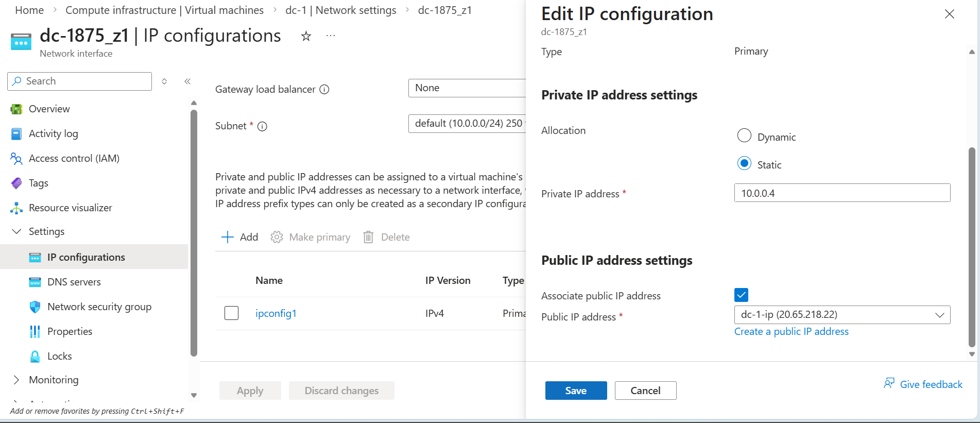Select Dynamic allocation radio button

744,136
